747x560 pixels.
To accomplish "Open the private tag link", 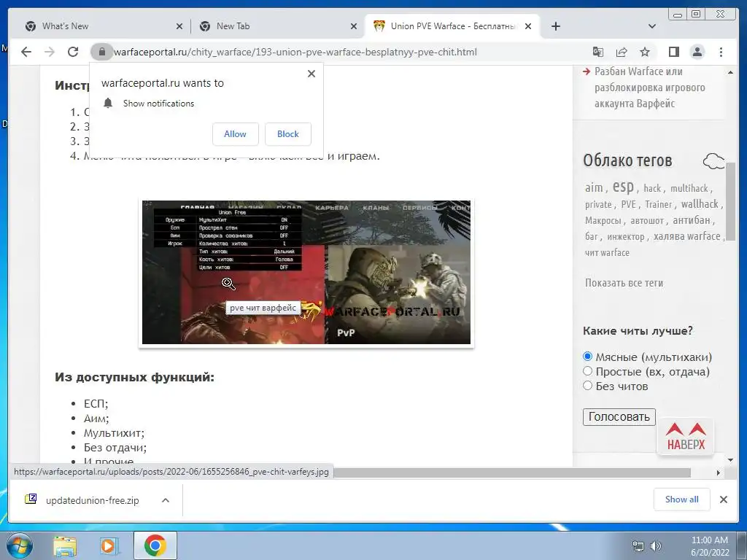I will [x=598, y=204].
